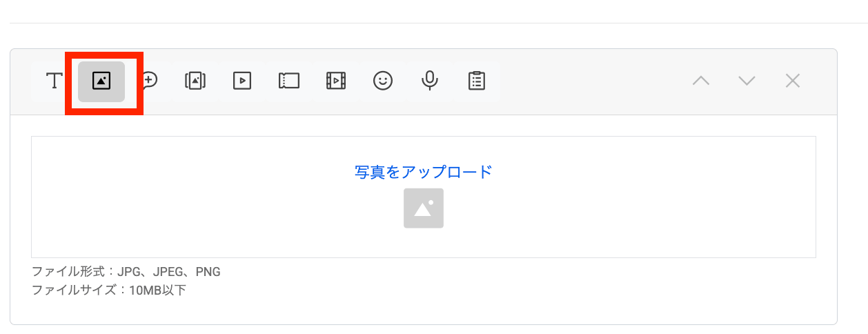Click empty toolbar space left of up chevron

click(x=593, y=81)
